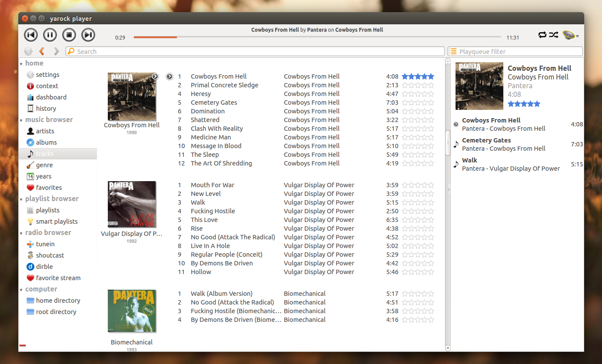Open the home directory folder icon
The height and width of the screenshot is (364, 602).
click(x=30, y=301)
